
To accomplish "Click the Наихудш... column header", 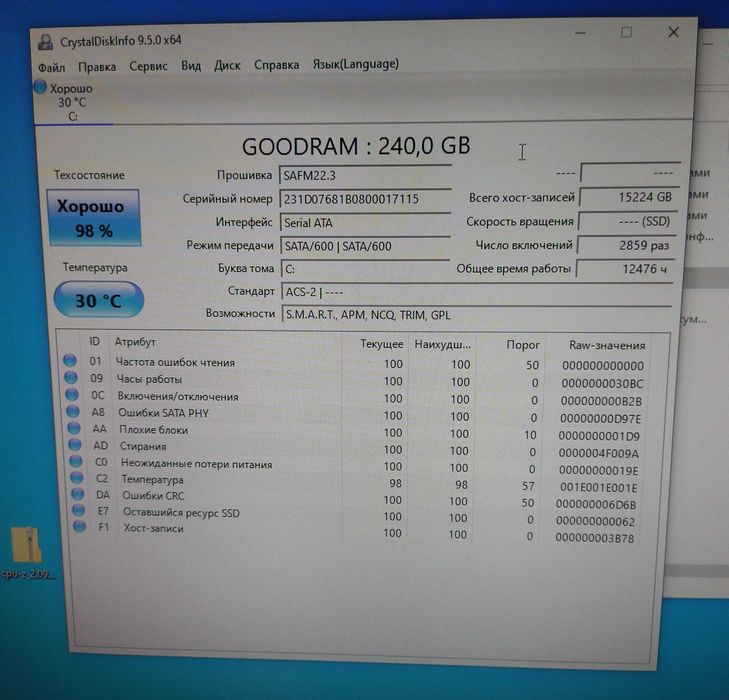I will click(x=443, y=344).
